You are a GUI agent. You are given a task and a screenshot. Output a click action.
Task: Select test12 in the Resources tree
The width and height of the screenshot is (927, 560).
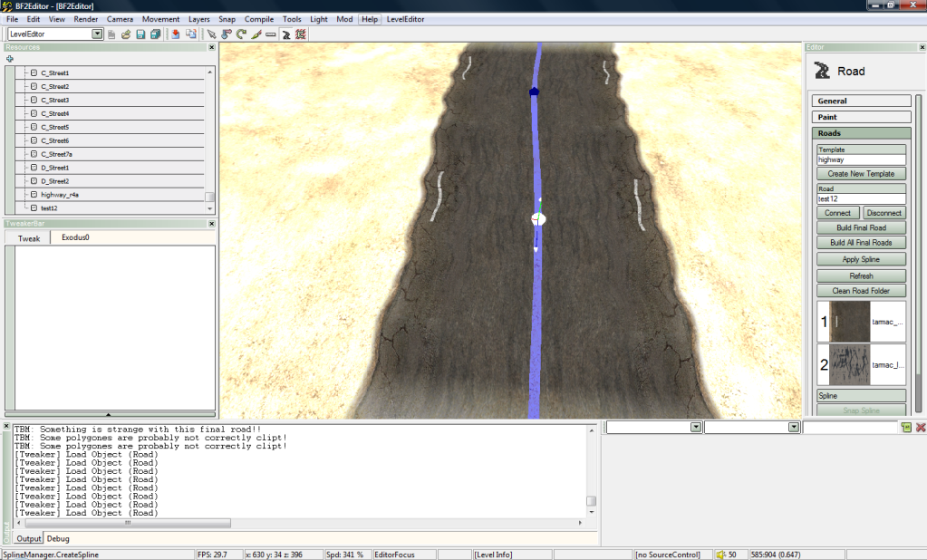pos(49,208)
